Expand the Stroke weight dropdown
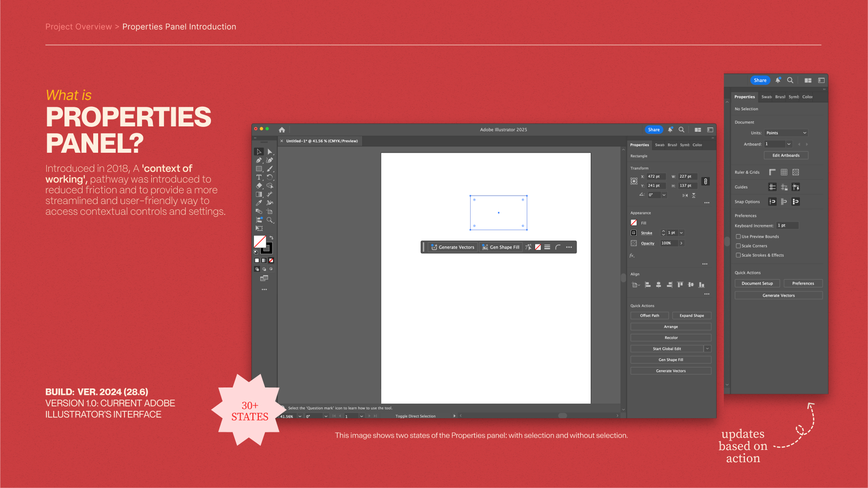 [x=682, y=233]
